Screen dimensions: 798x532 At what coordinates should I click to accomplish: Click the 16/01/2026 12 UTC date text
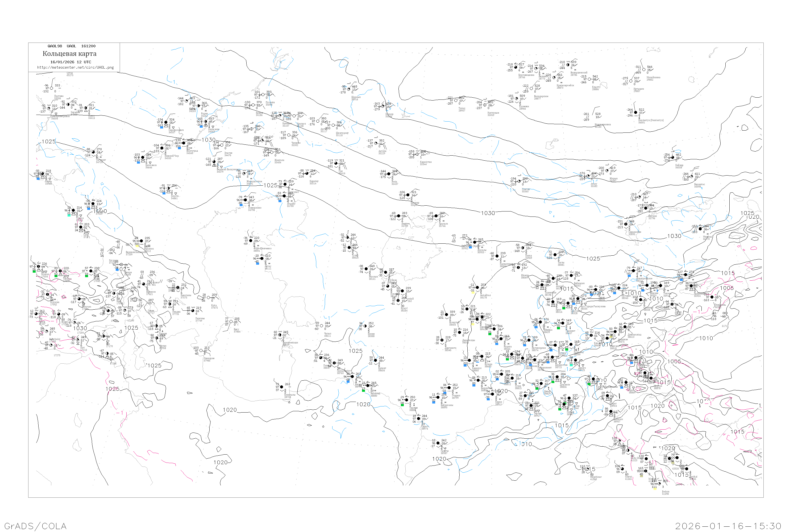(x=70, y=62)
